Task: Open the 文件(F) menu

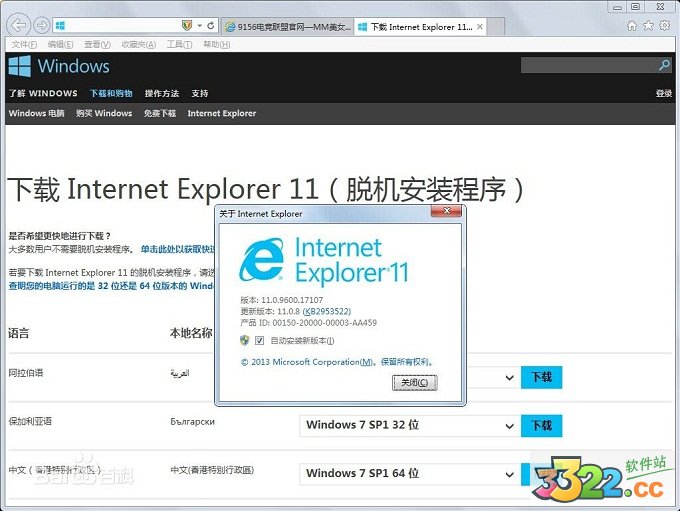Action: coord(24,44)
